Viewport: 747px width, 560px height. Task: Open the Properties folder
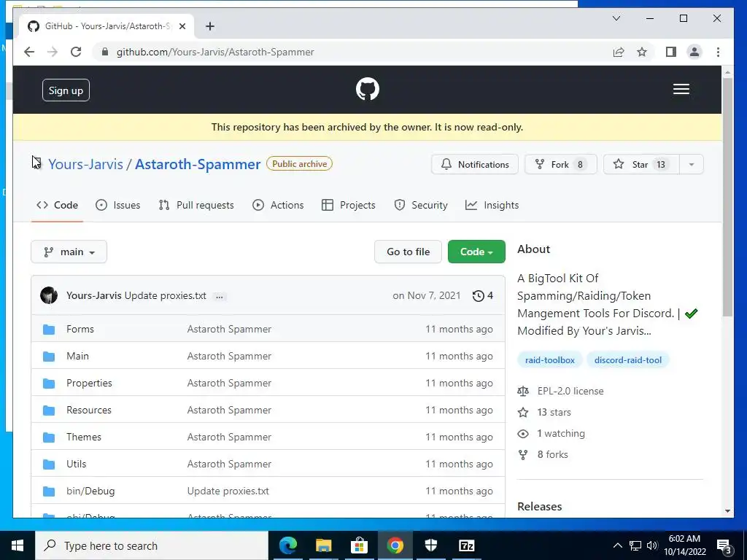pyautogui.click(x=89, y=384)
